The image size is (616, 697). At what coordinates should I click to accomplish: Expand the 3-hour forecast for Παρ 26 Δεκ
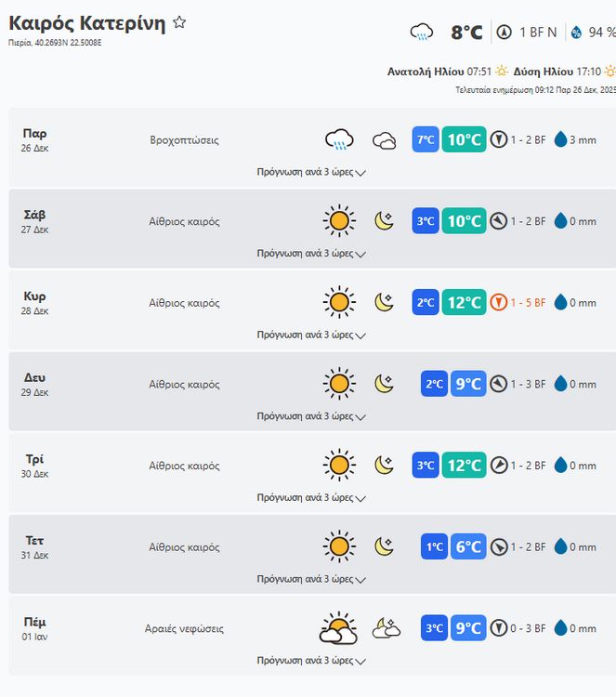[x=311, y=172]
